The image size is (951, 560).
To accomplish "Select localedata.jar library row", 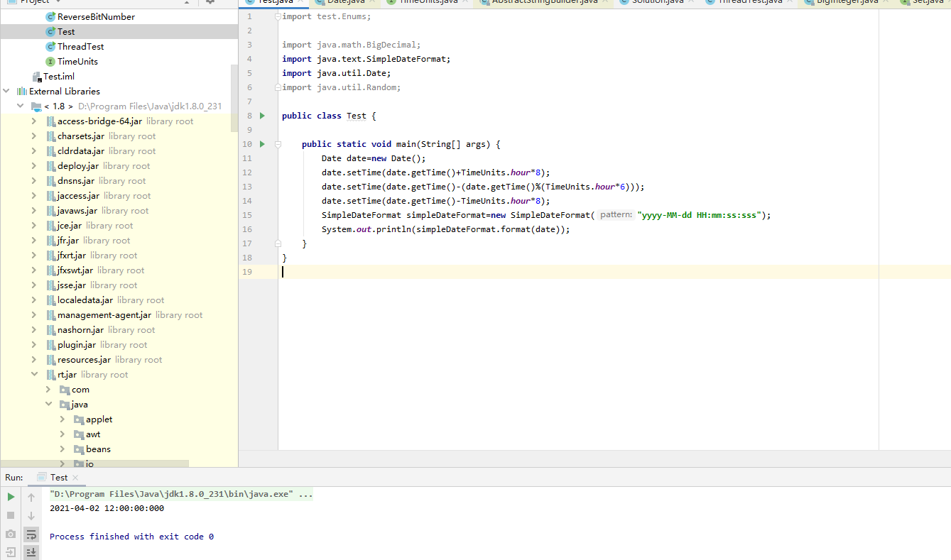I will point(119,300).
